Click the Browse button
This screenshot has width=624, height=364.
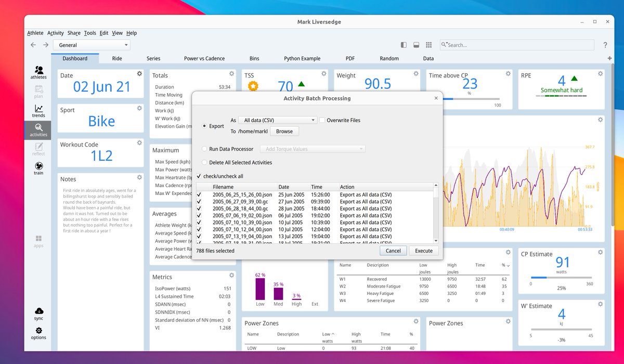pos(284,132)
